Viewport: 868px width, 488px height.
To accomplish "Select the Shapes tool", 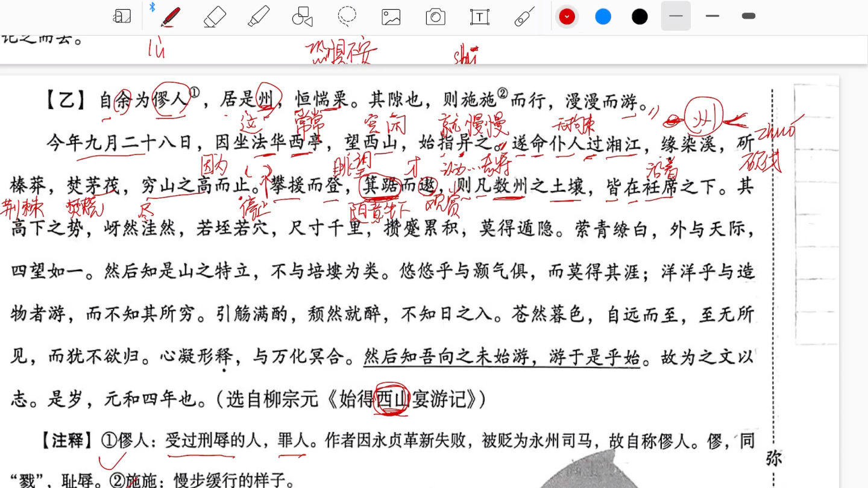I will click(x=303, y=16).
